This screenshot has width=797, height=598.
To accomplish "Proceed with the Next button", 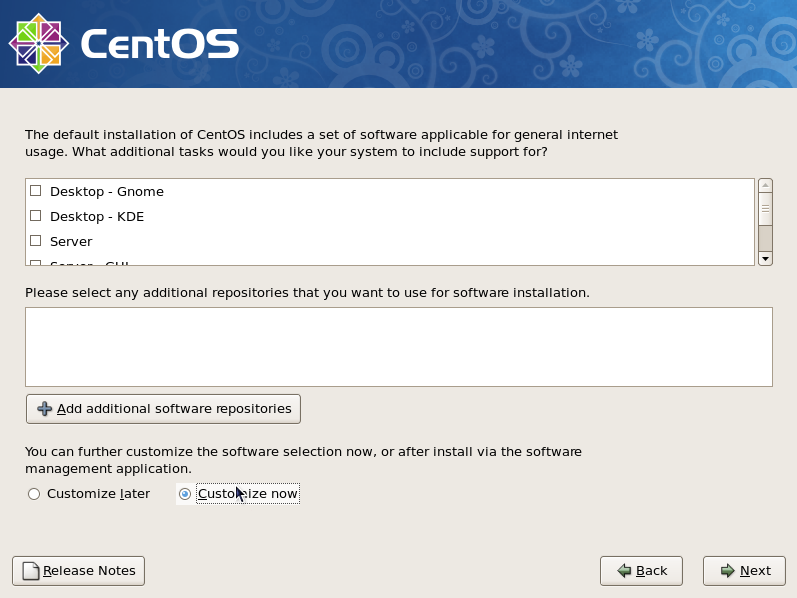I will coord(744,571).
